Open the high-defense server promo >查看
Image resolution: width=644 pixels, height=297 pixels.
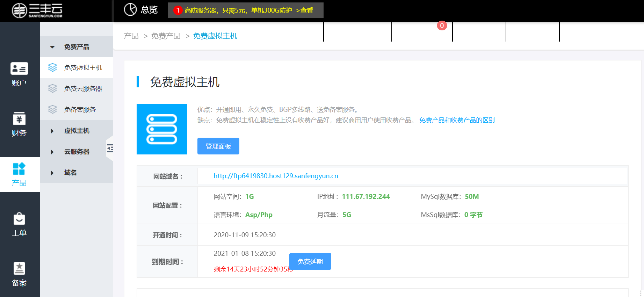304,10
